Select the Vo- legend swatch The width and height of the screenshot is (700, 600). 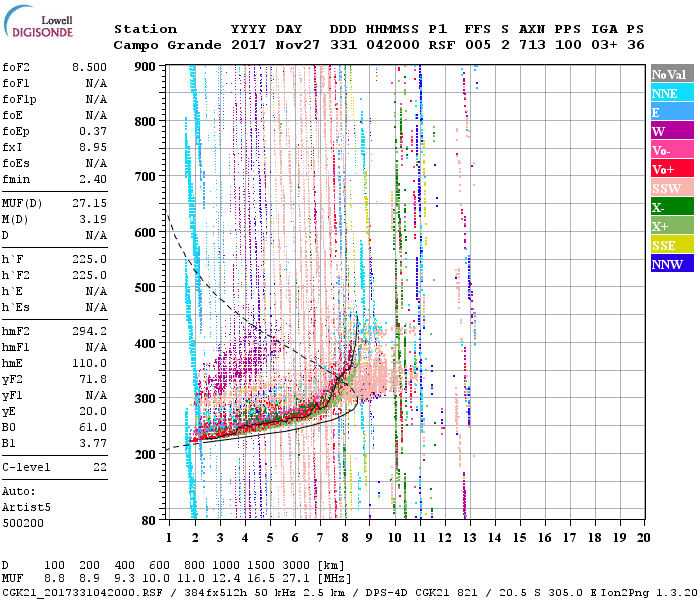point(671,150)
